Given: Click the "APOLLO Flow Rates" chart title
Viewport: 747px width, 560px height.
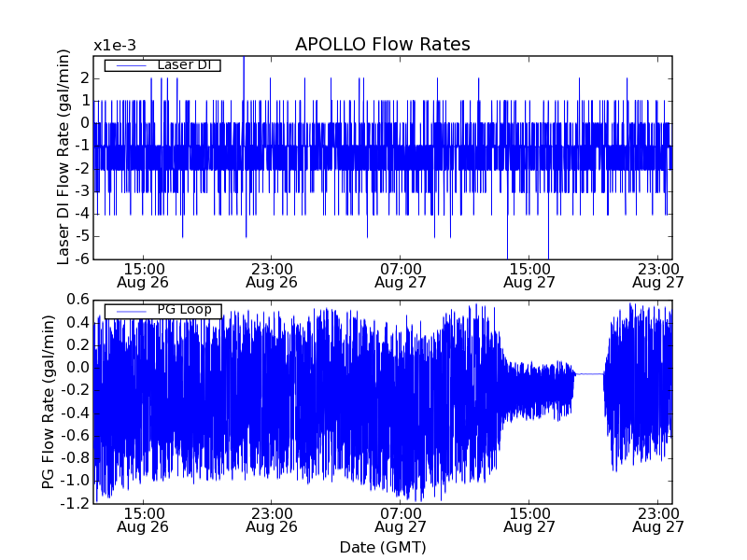Looking at the screenshot, I should (382, 45).
